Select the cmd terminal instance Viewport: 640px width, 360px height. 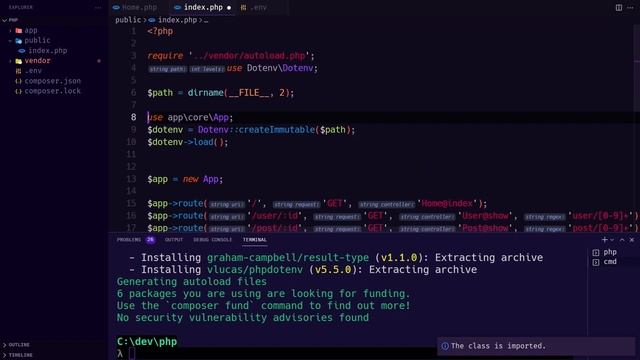(x=610, y=262)
